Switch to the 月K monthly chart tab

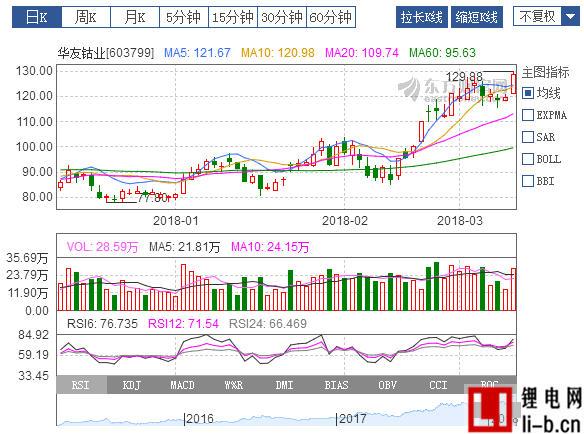(x=135, y=17)
